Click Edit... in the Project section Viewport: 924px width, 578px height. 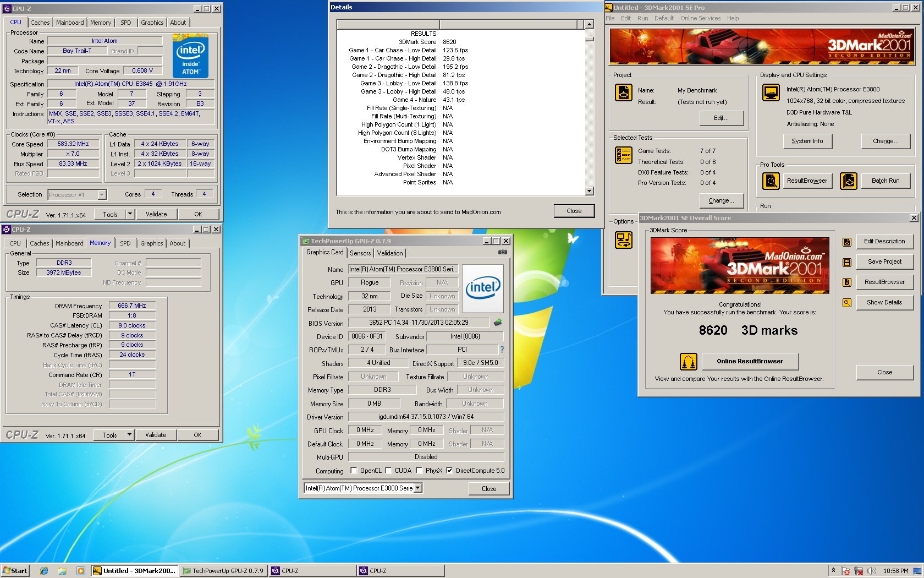point(722,118)
